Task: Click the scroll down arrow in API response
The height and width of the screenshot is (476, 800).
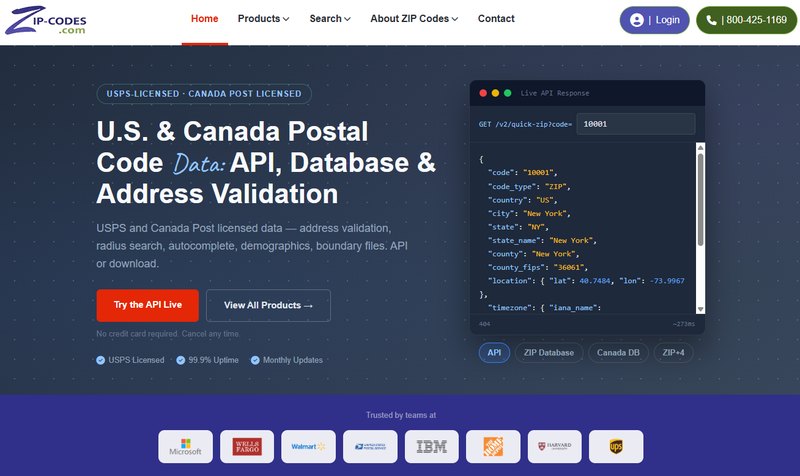Action: pyautogui.click(x=701, y=309)
